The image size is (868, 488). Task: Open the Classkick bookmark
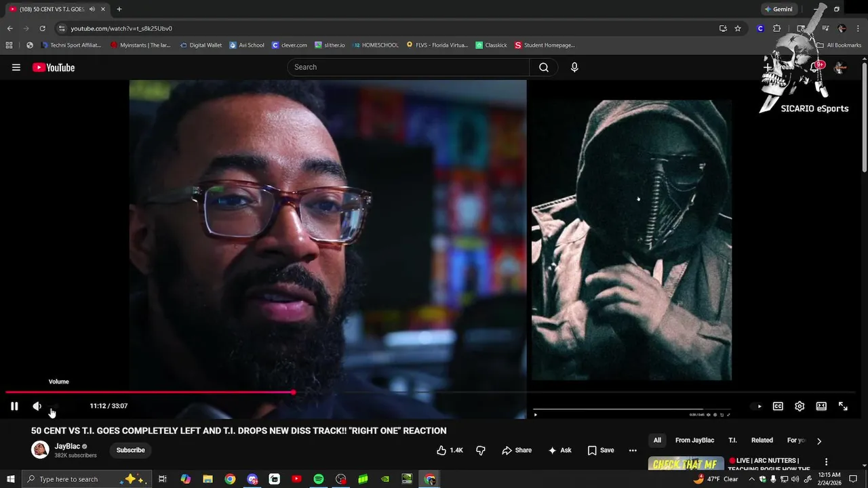coord(492,45)
